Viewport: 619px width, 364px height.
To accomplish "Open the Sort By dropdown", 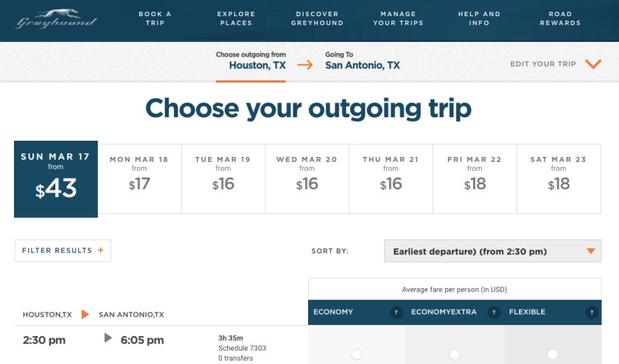I will pyautogui.click(x=492, y=251).
